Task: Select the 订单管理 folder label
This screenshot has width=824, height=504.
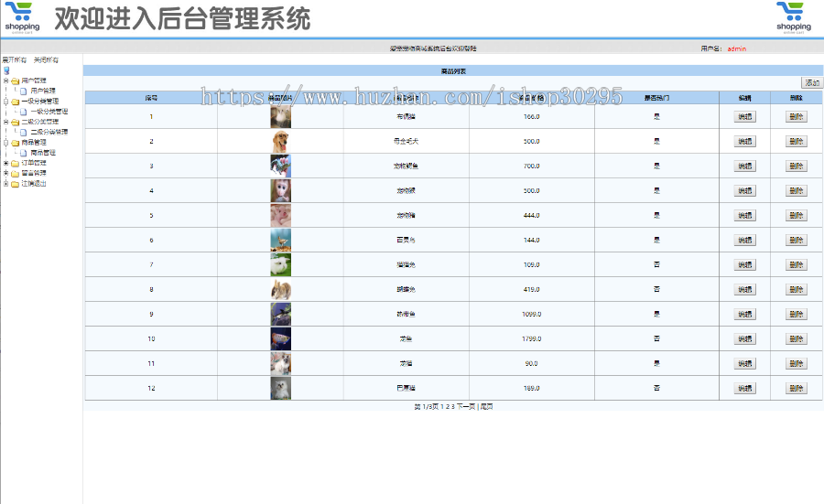Action: point(34,163)
